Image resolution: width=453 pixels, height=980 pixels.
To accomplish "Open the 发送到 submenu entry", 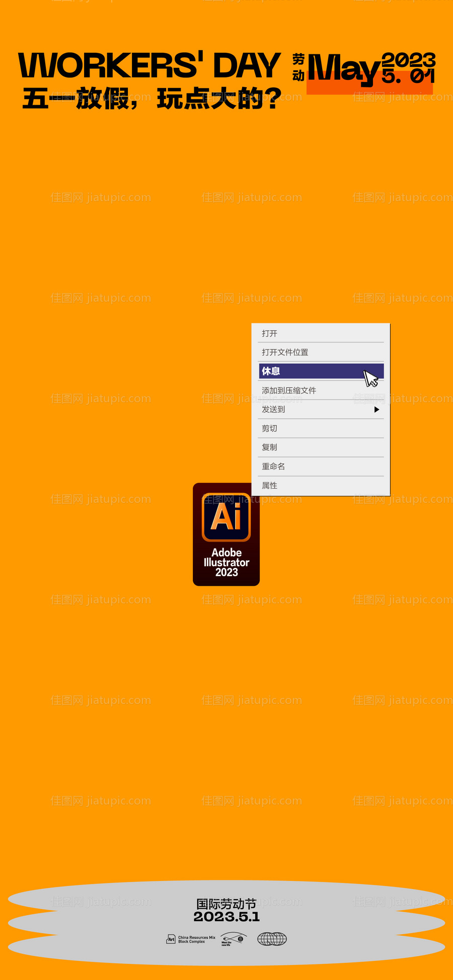I will [274, 410].
